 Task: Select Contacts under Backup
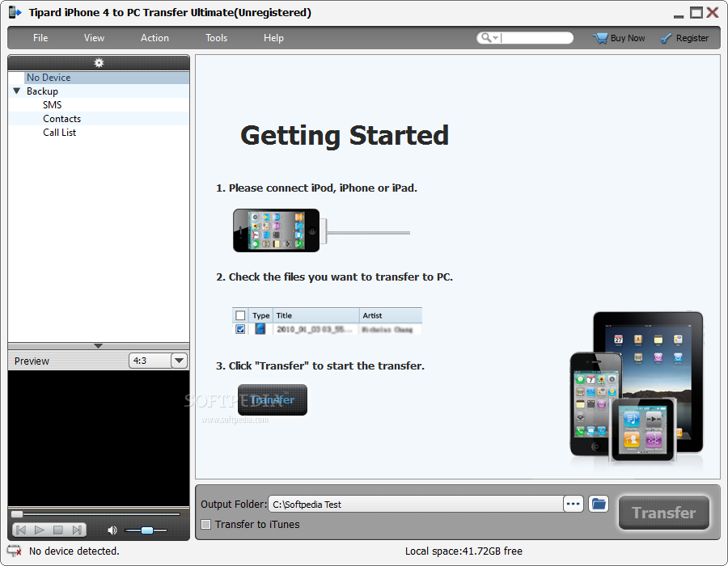(x=61, y=119)
